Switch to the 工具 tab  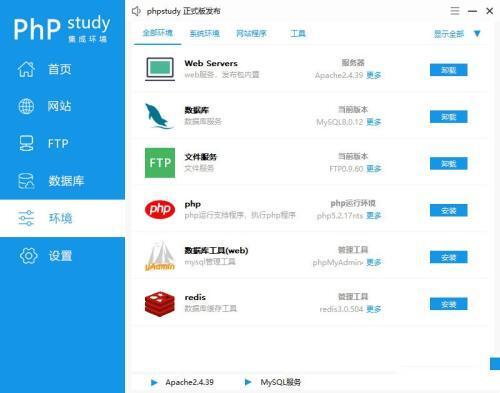coord(298,33)
